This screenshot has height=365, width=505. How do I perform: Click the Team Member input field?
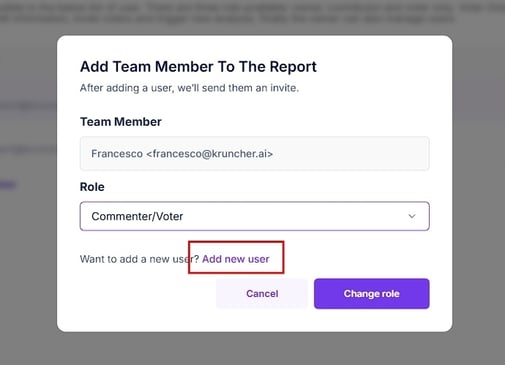point(254,154)
